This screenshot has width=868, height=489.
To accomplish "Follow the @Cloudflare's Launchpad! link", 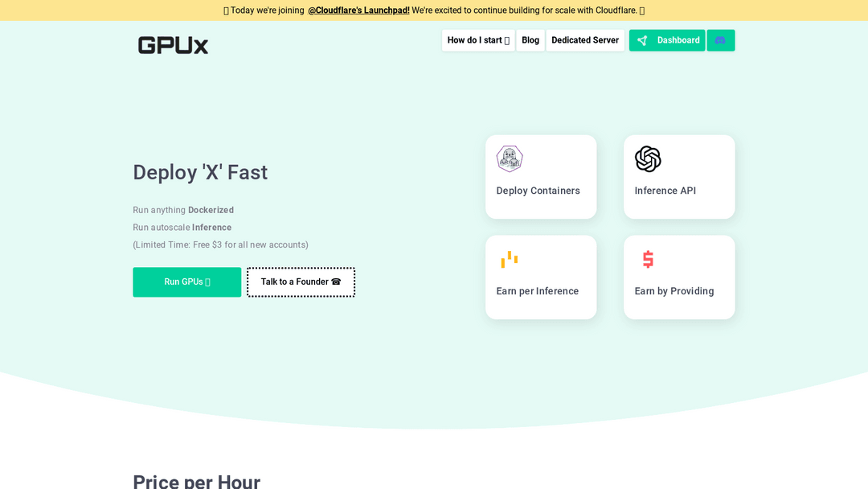I will [358, 10].
